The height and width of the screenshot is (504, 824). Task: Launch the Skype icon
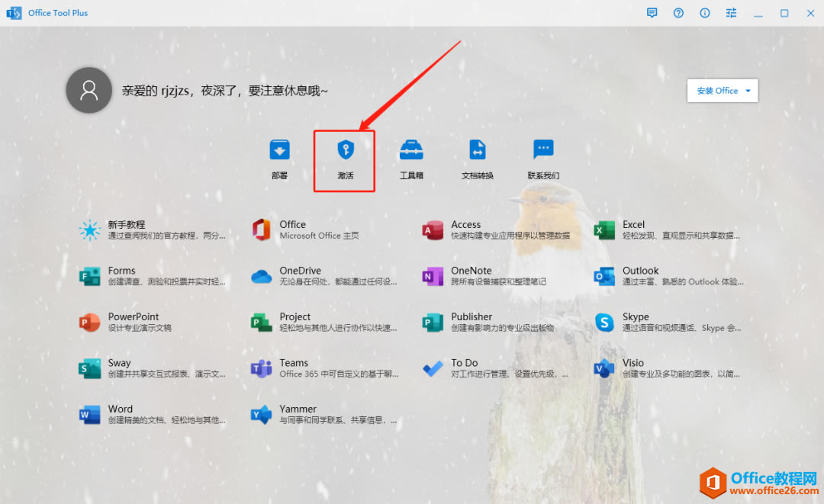pyautogui.click(x=604, y=323)
